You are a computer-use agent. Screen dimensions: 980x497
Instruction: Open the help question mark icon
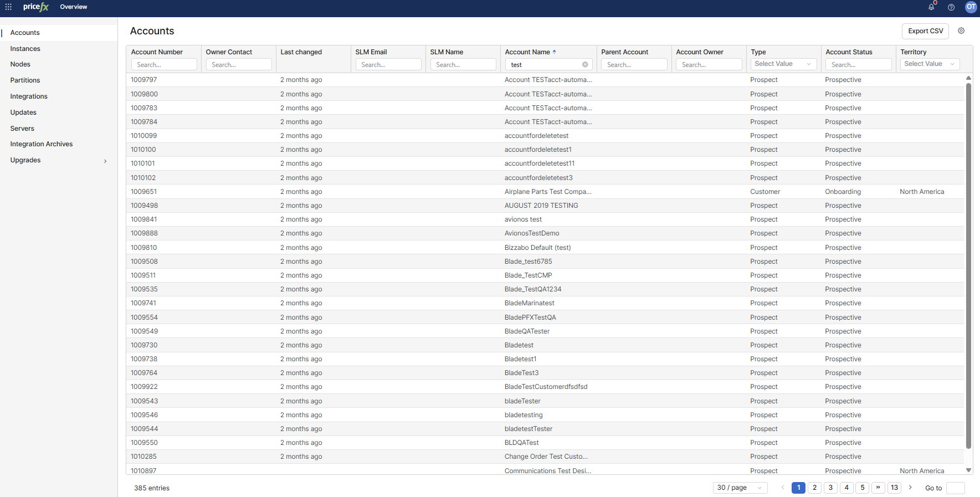pos(951,7)
